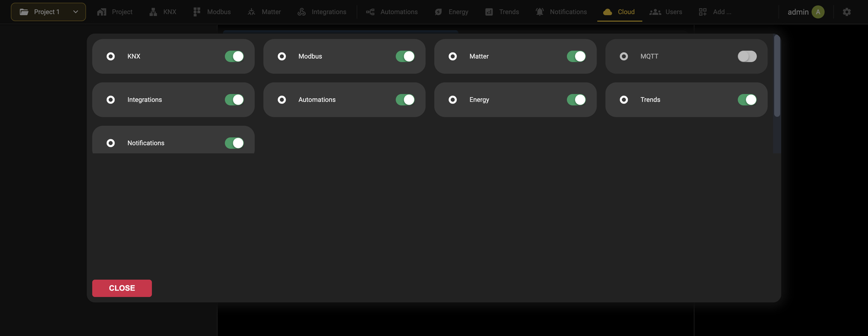Turn off the Automations toggle
Viewport: 868px width, 336px height.
coord(405,100)
